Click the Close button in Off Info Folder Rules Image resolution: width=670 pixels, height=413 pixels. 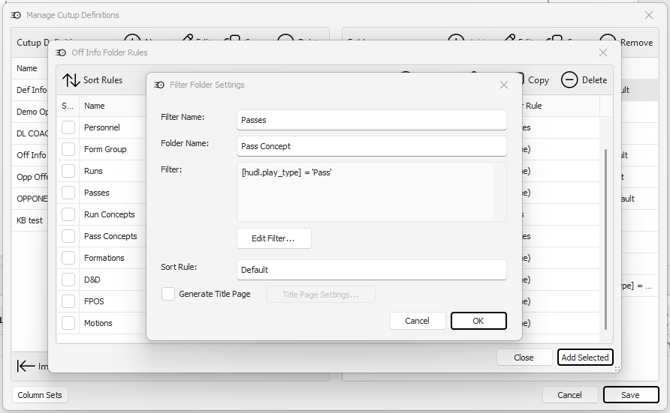click(x=524, y=357)
